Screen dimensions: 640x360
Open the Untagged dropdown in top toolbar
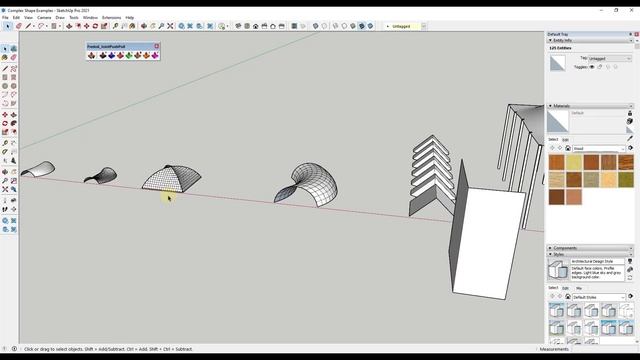pyautogui.click(x=423, y=26)
